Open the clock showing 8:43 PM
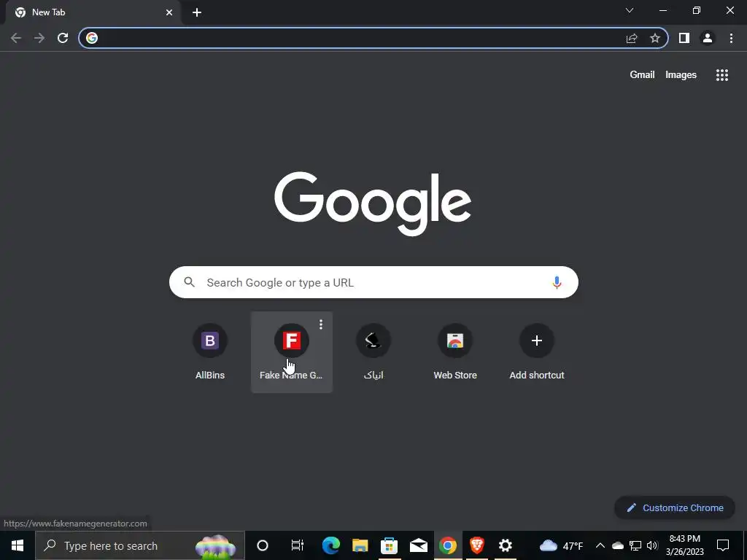The image size is (747, 560). click(684, 545)
